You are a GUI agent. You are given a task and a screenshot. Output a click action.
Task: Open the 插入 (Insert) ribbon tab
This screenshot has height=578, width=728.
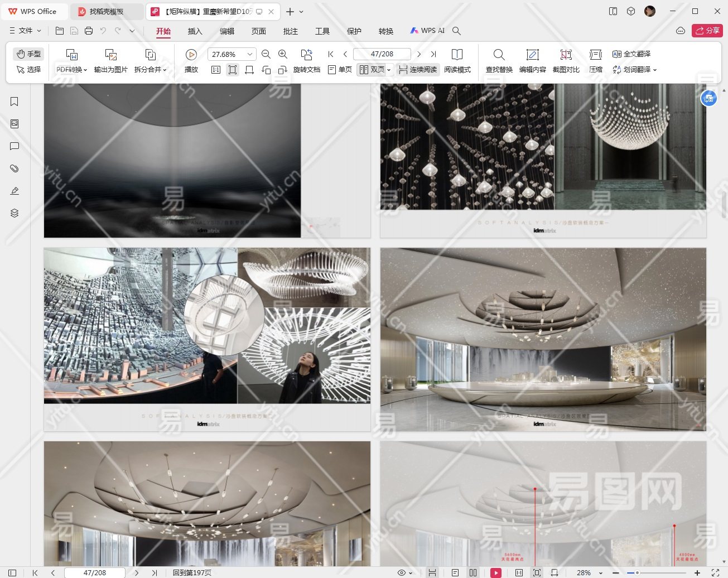[x=195, y=31]
